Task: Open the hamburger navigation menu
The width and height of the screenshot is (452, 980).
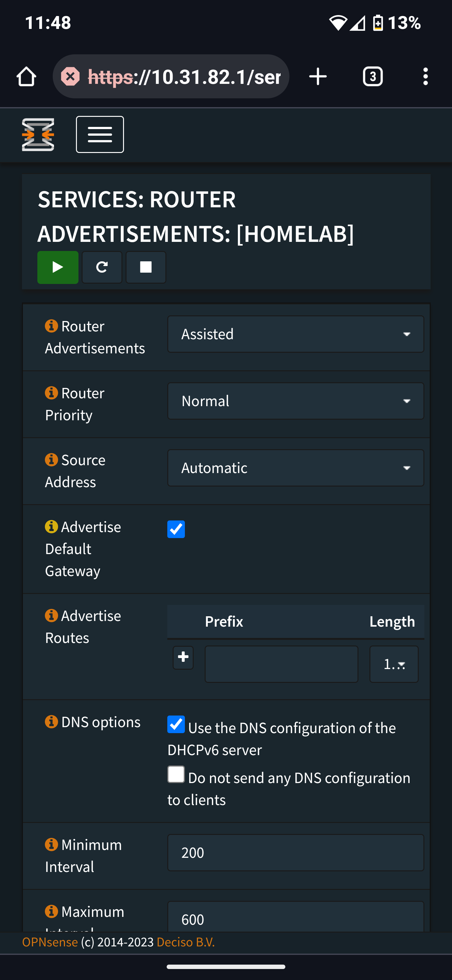Action: point(100,135)
